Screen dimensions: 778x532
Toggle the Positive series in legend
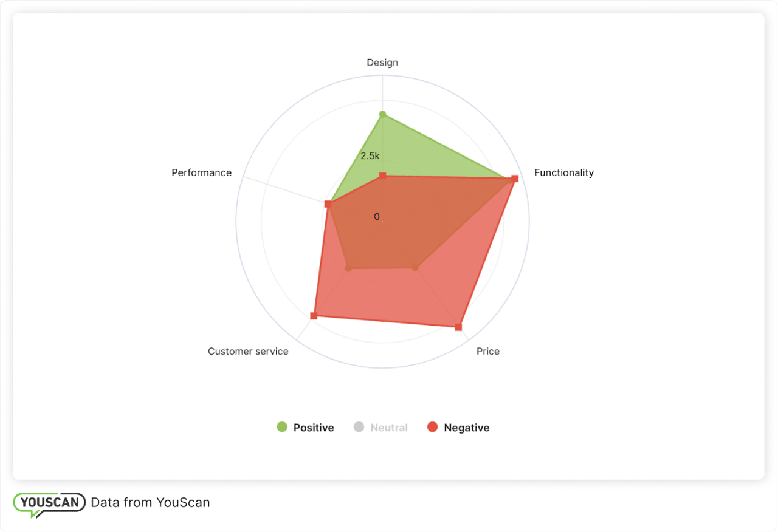(305, 428)
